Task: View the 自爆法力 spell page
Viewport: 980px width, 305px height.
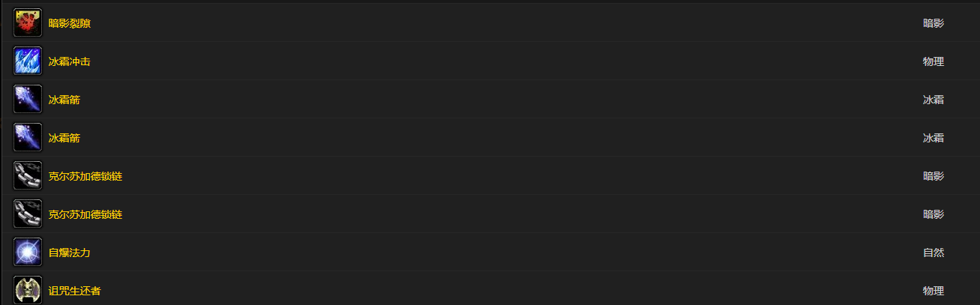Action: [70, 253]
